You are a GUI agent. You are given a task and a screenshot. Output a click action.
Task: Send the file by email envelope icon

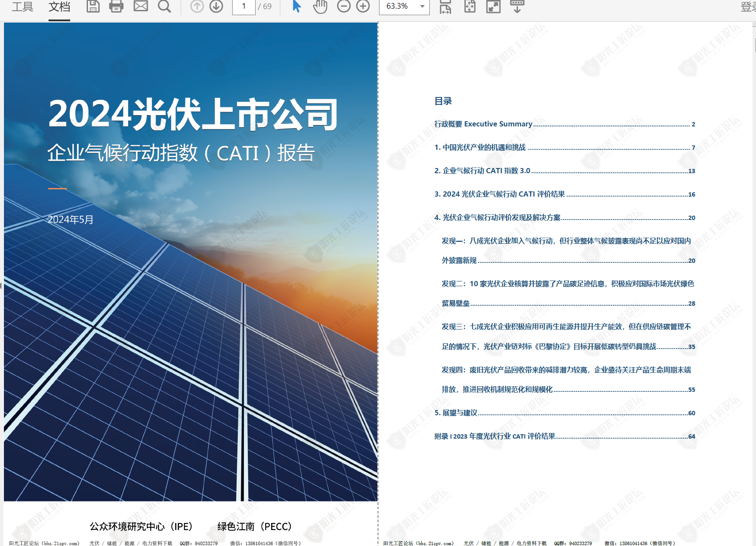(141, 6)
